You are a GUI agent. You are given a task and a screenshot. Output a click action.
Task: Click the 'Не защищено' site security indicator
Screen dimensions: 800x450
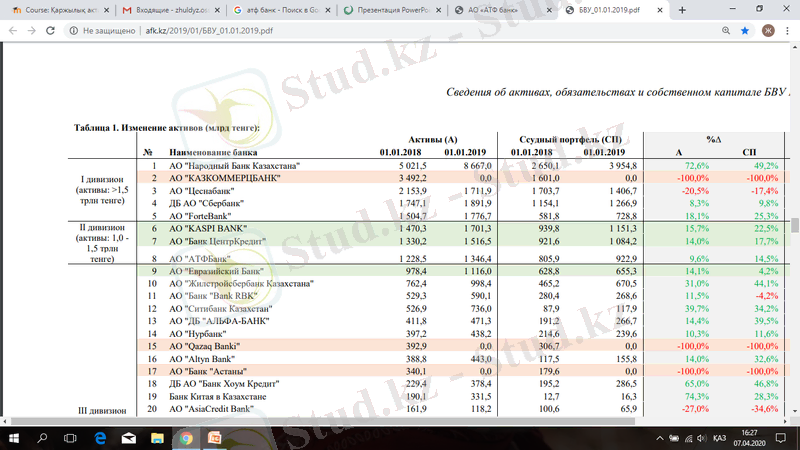pyautogui.click(x=96, y=31)
